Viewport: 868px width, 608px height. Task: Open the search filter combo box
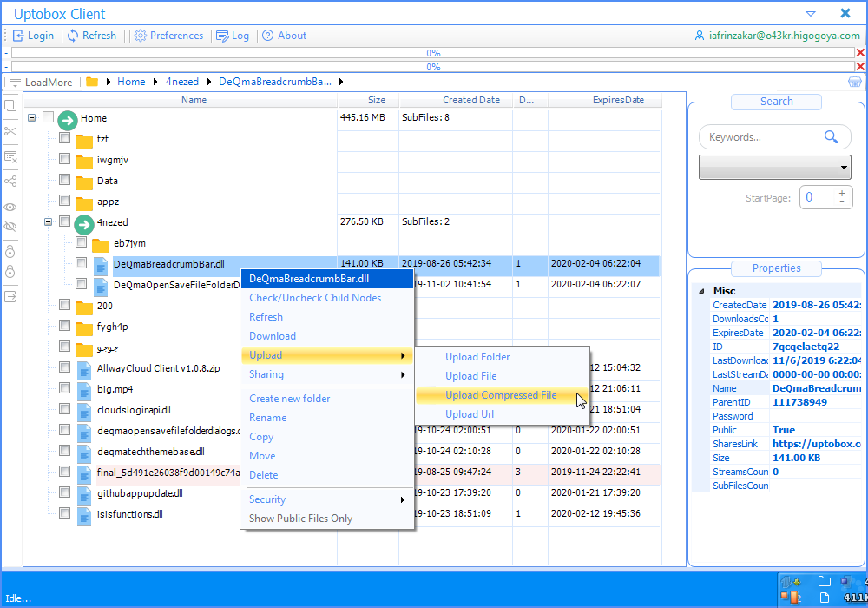pos(775,168)
